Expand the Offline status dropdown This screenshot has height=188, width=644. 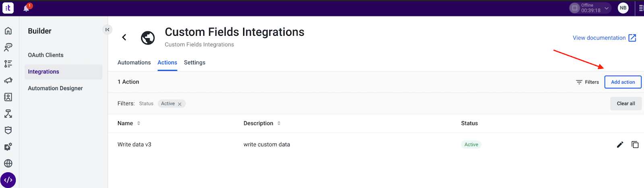607,8
